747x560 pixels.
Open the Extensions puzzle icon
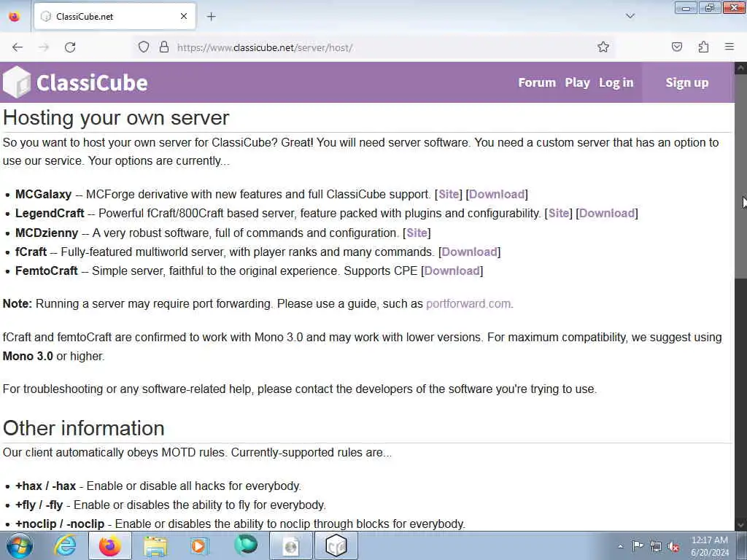point(703,47)
